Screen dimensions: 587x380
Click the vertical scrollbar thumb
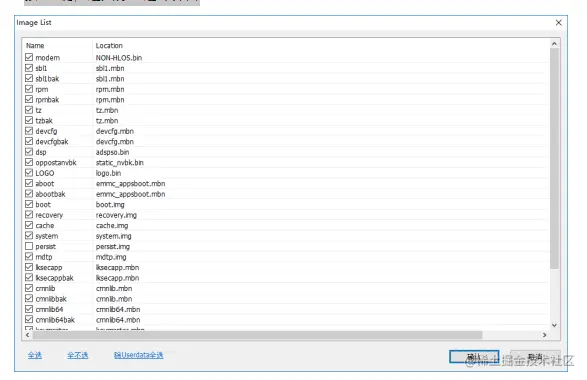(554, 158)
